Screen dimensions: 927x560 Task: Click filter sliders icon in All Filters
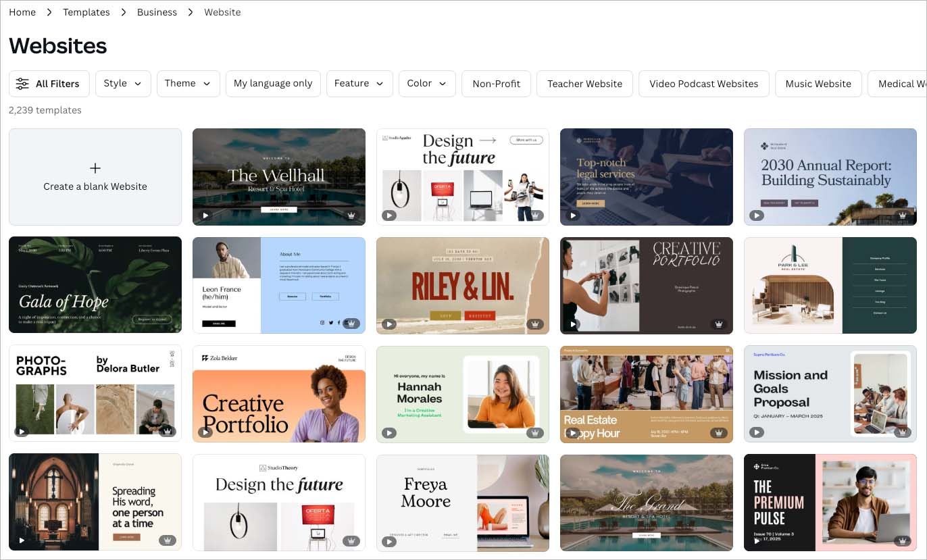coord(22,84)
